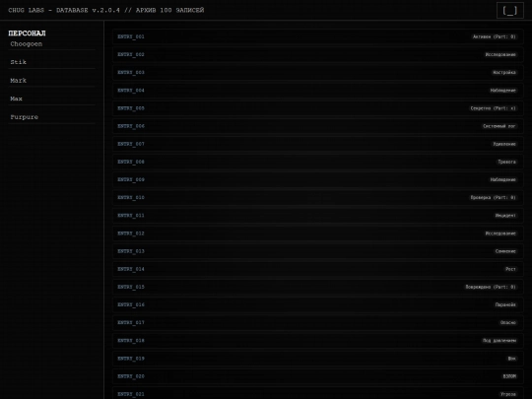
Task: Open record ENTRY_012
Action: [x=317, y=233]
